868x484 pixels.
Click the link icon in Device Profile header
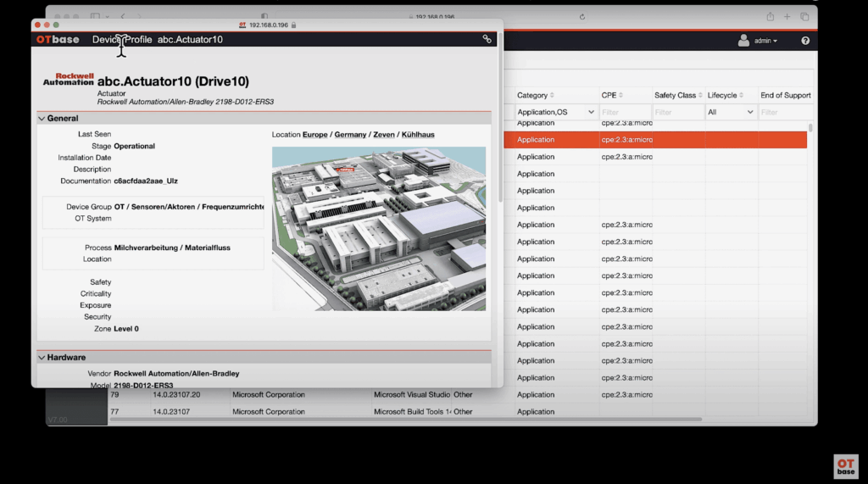(487, 39)
